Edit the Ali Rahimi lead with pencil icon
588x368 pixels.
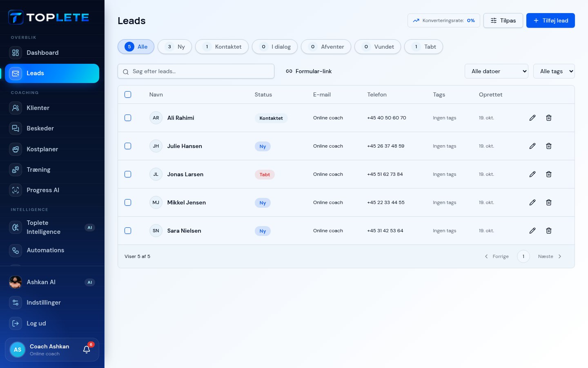pos(532,118)
